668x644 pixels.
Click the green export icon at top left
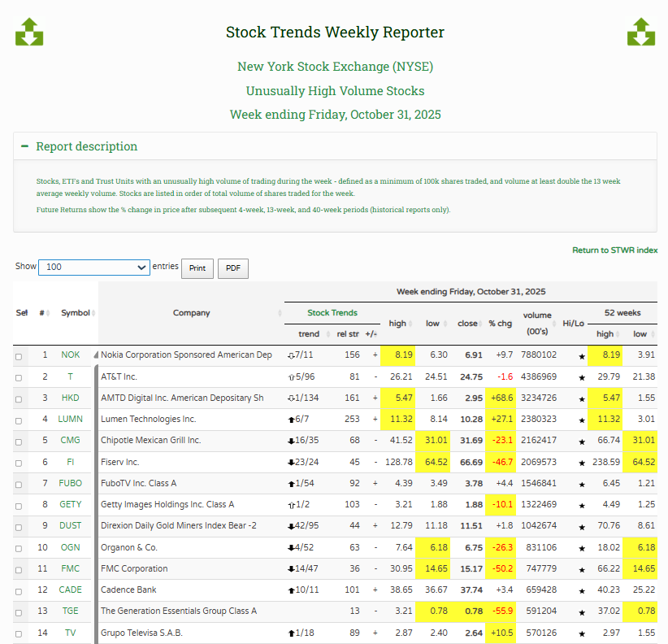click(29, 32)
